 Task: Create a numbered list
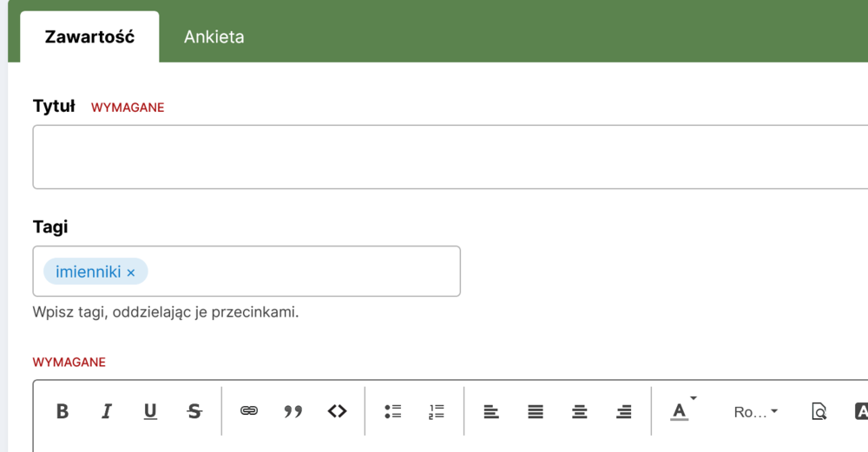point(437,411)
